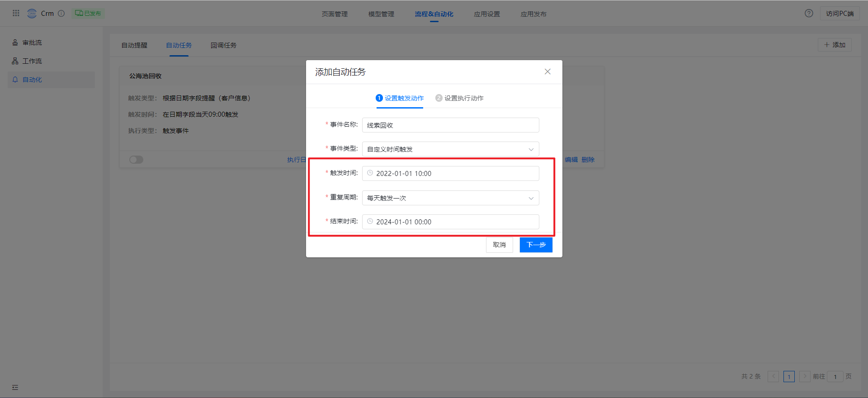Click clock icon in 结束时间 field
Screen dimensions: 868x398
click(x=370, y=221)
